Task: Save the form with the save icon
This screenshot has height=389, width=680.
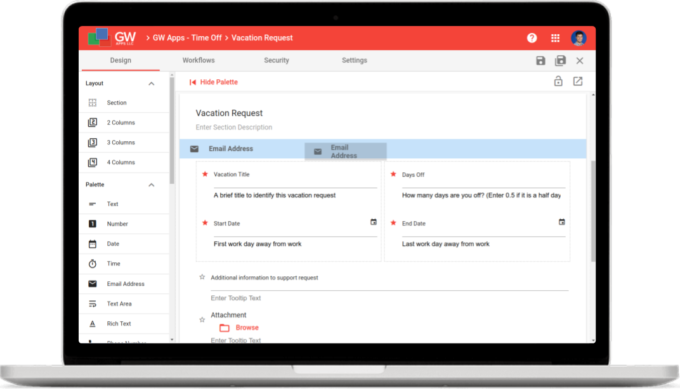Action: (x=540, y=61)
